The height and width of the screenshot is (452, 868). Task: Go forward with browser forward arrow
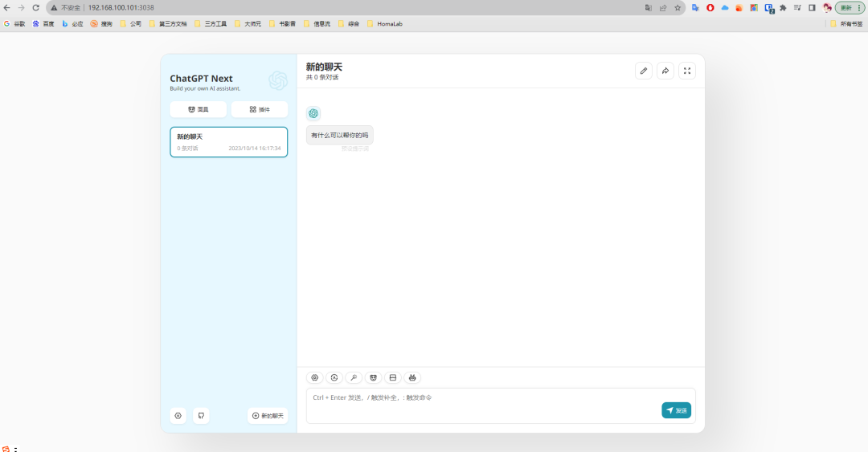(21, 8)
